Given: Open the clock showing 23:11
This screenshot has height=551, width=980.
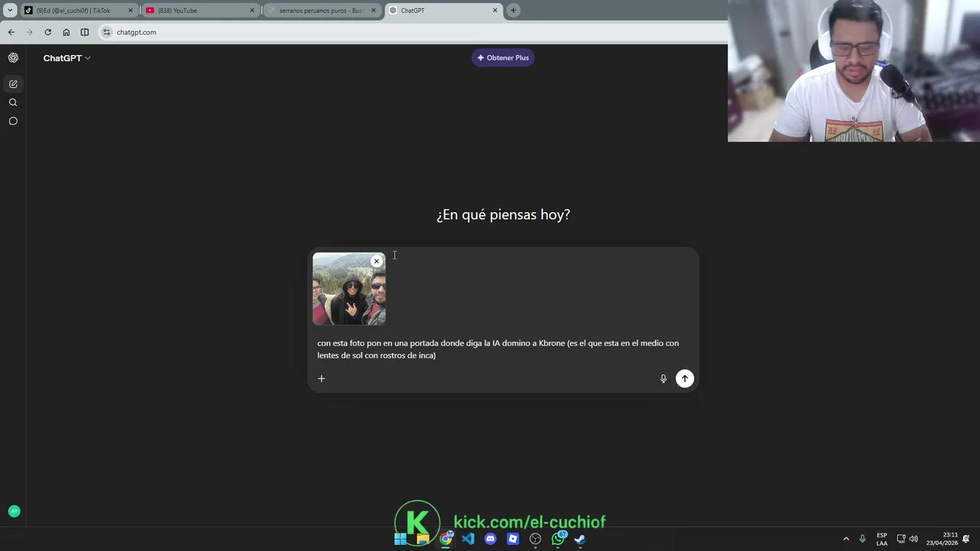Looking at the screenshot, I should click(x=942, y=539).
